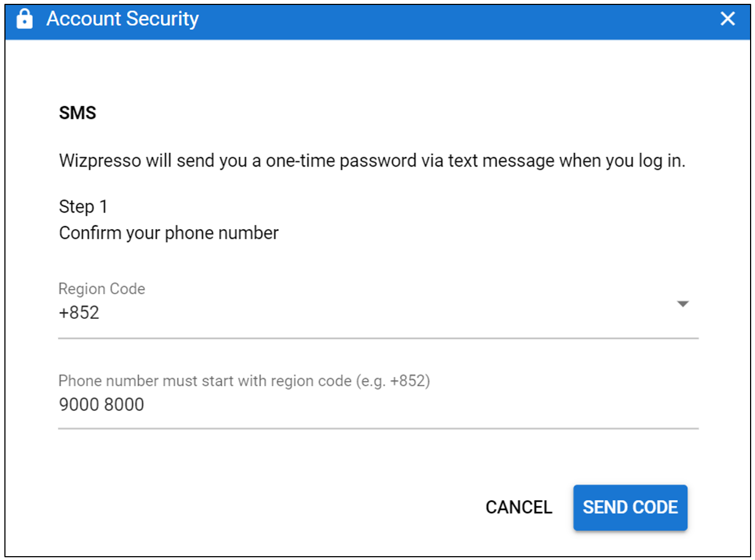This screenshot has height=560, width=755.
Task: Focus the phone number field showing 9000 8000
Action: [378, 404]
